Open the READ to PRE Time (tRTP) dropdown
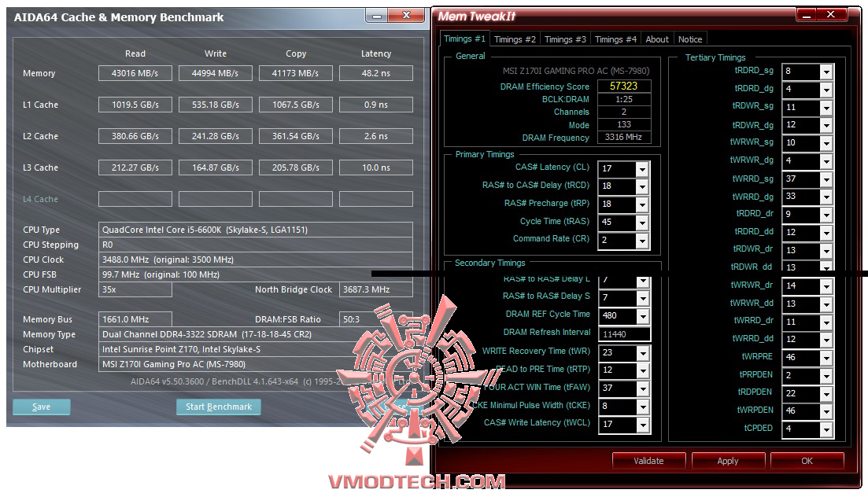868x497 pixels. click(x=642, y=370)
